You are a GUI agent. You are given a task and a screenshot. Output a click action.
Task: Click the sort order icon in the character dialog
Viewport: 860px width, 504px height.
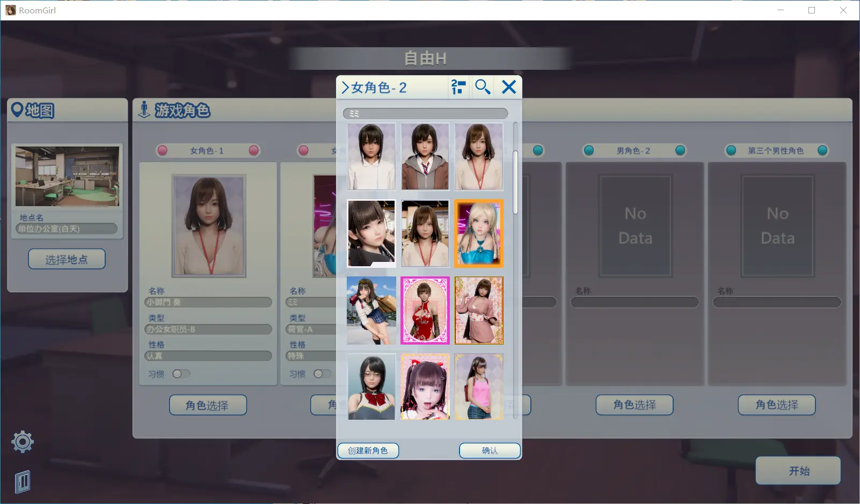tap(458, 86)
